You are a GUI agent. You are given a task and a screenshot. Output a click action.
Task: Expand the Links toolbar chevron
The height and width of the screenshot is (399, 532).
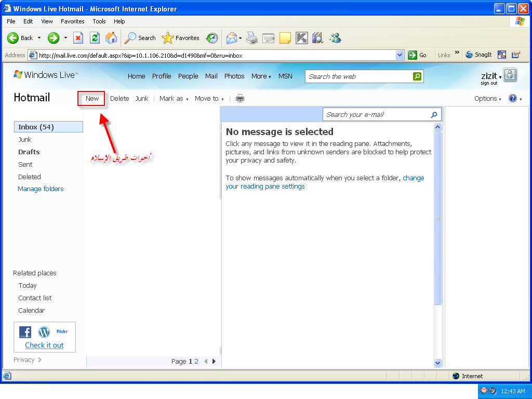pos(457,52)
